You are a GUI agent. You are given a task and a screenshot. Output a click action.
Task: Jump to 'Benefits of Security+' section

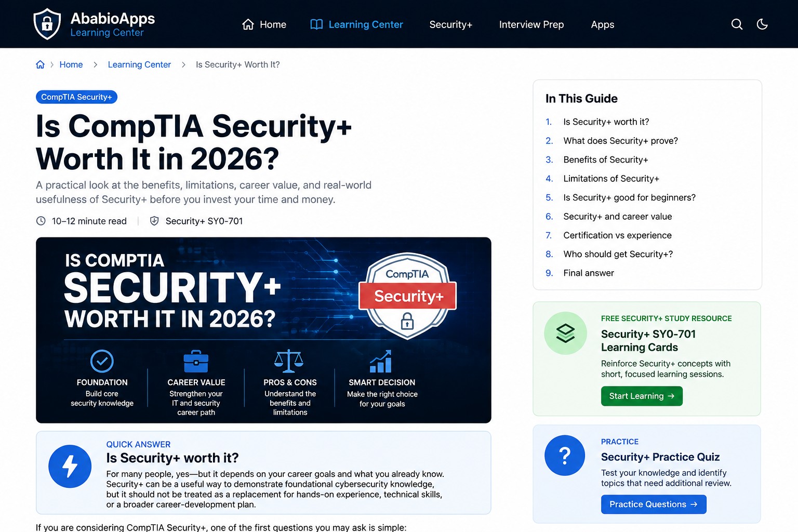pos(606,159)
